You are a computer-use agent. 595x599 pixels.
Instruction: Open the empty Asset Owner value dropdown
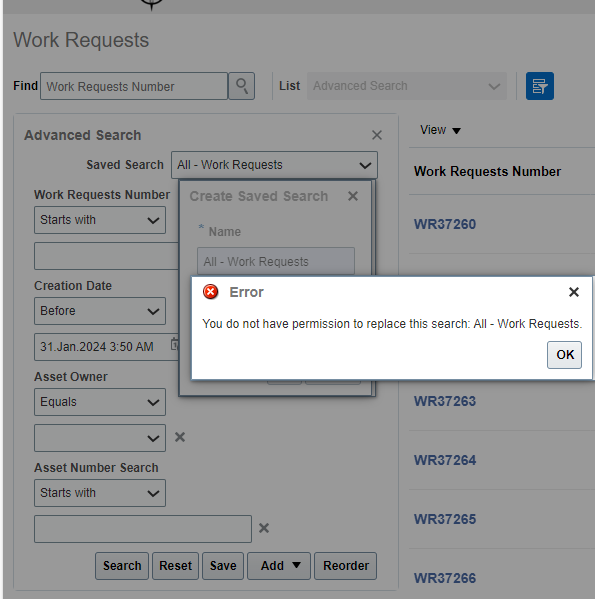coord(100,438)
